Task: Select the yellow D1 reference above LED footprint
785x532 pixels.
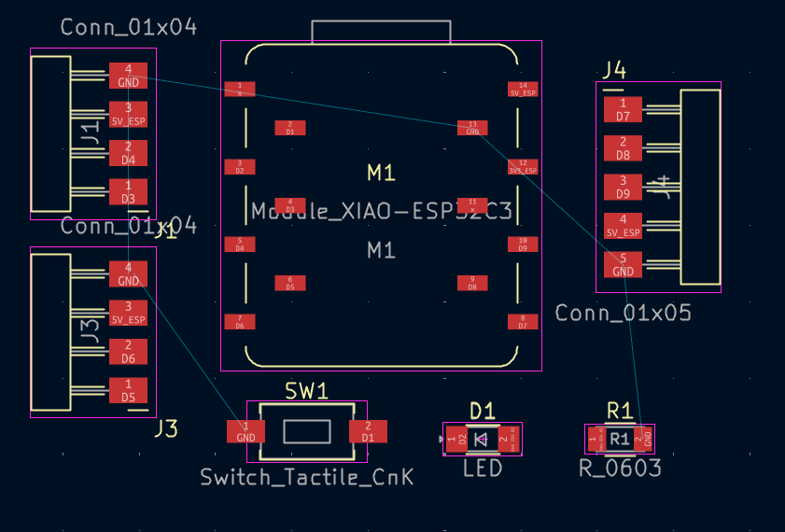Action: pos(483,411)
